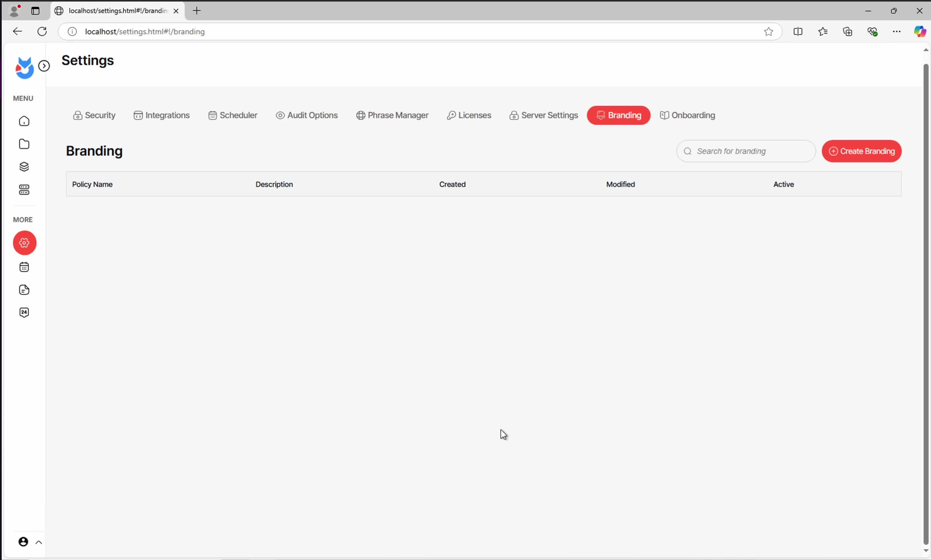Screen dimensions: 931x560
Task: Expand the user account menu chevron
Action: [39, 542]
